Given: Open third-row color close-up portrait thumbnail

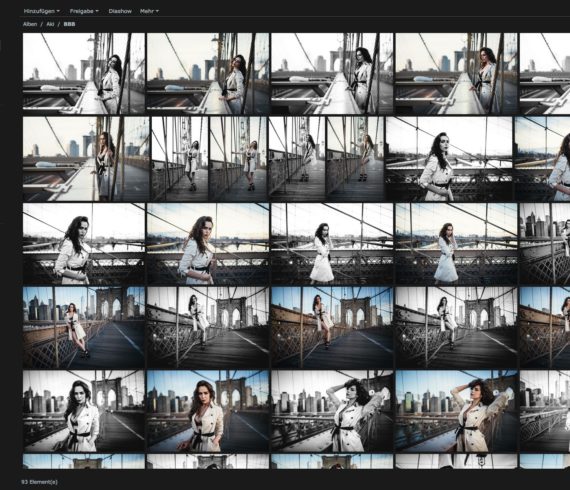Looking at the screenshot, I should point(208,244).
